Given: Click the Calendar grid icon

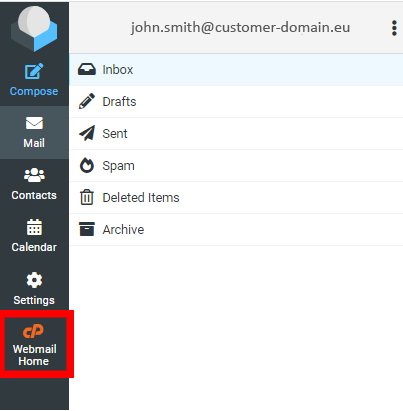Looking at the screenshot, I should [x=34, y=227].
